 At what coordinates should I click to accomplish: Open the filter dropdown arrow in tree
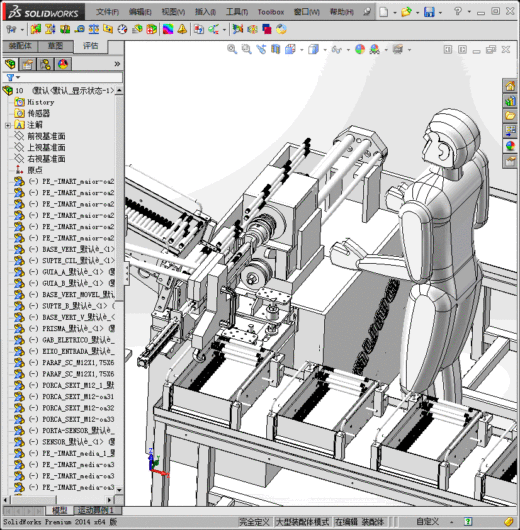(x=18, y=77)
